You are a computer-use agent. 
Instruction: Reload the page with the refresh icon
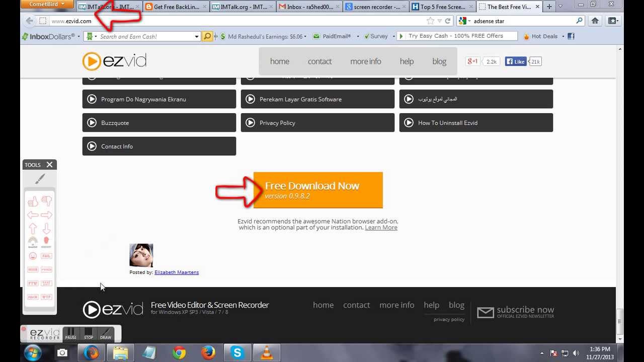tap(447, 21)
